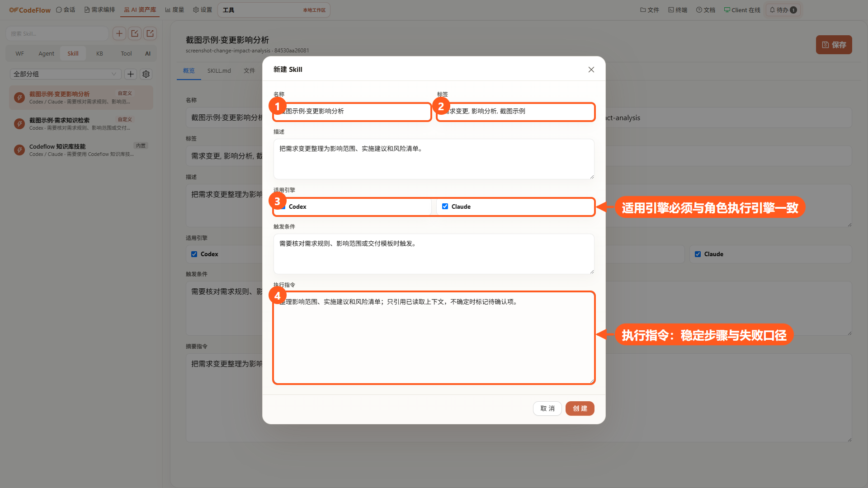Toggle the Codex engine option in the dialog

click(352, 206)
